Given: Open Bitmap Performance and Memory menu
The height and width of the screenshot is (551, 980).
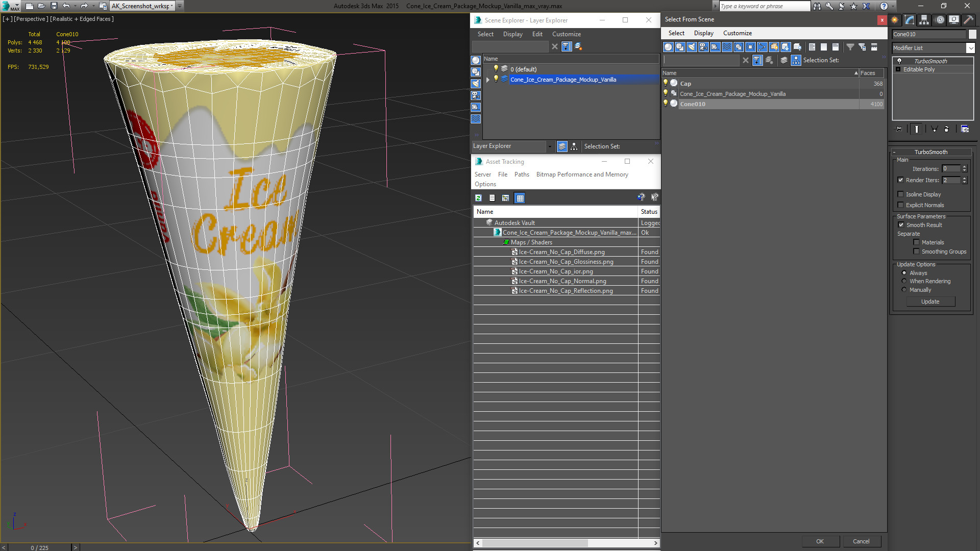Looking at the screenshot, I should point(582,174).
